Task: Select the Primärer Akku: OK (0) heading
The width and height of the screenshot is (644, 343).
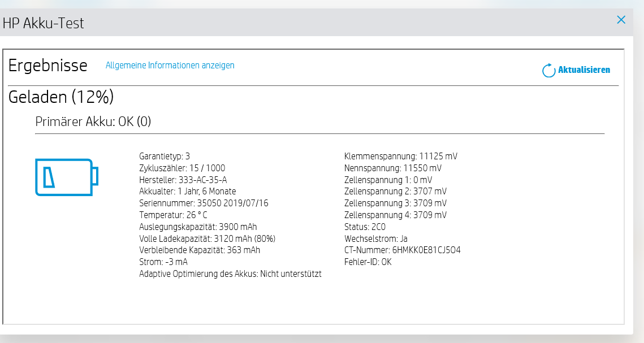Action: [93, 120]
